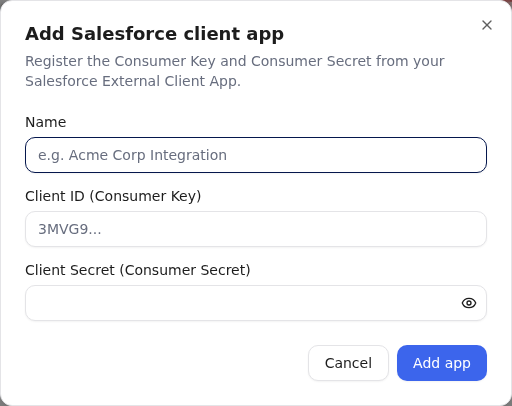Click the Consumer Key description text
The width and height of the screenshot is (512, 406).
[235, 71]
